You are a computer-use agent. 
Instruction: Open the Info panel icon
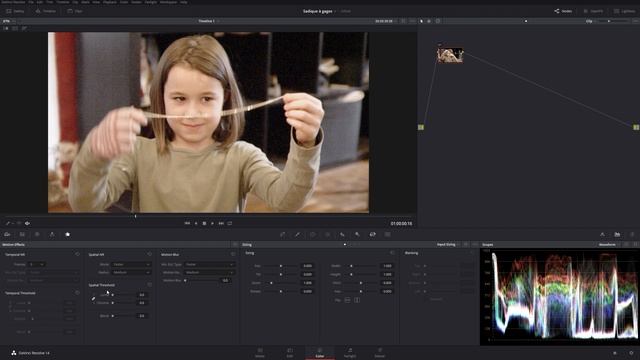pyautogui.click(x=632, y=234)
